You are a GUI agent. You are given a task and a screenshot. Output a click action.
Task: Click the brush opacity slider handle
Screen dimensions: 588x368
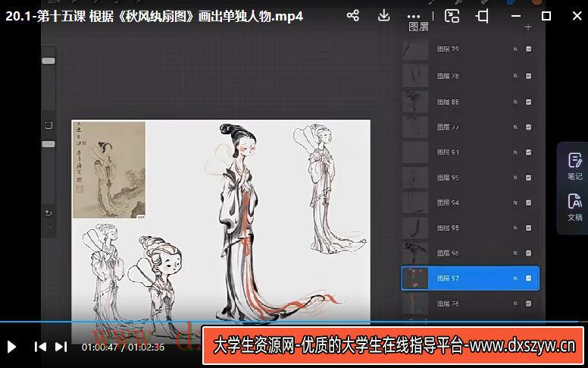coord(48,144)
